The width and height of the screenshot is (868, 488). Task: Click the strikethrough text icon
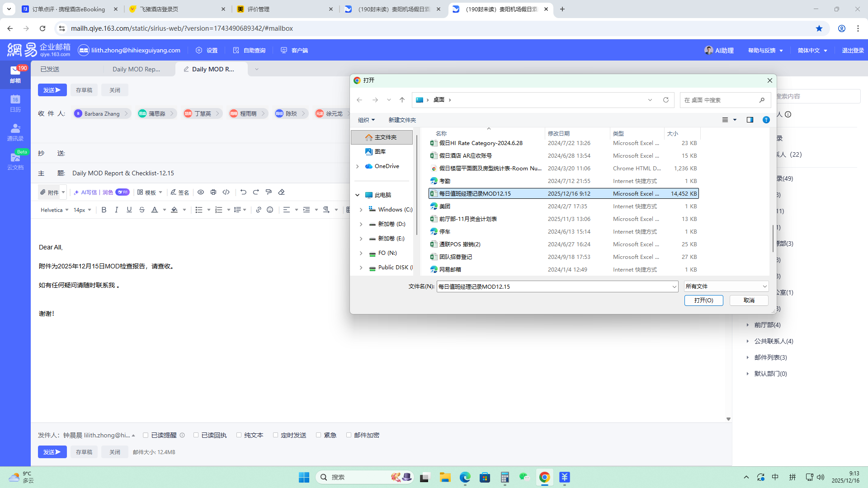click(x=142, y=210)
